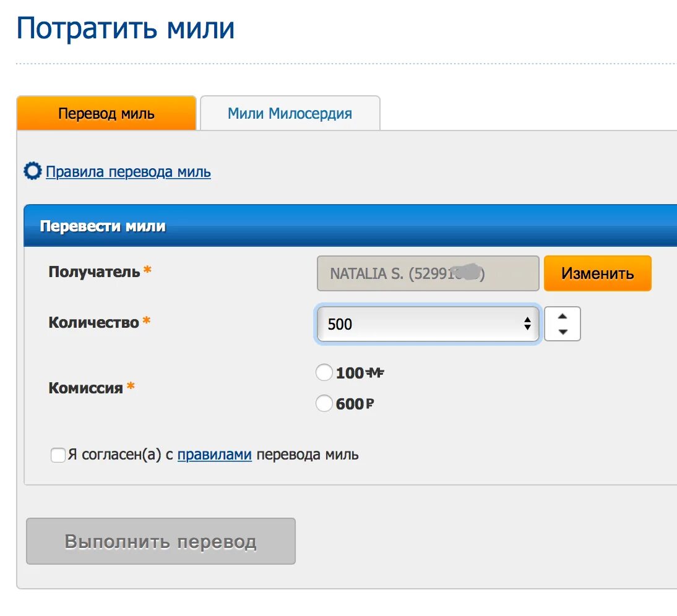This screenshot has height=616, width=677.
Task: Check the agreement with transfer rules checkbox
Action: point(58,455)
